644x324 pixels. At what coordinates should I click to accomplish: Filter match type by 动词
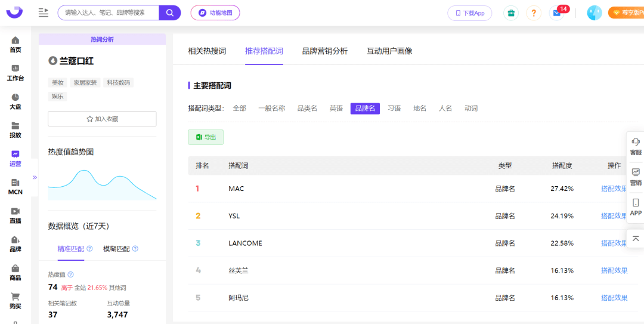pos(471,109)
